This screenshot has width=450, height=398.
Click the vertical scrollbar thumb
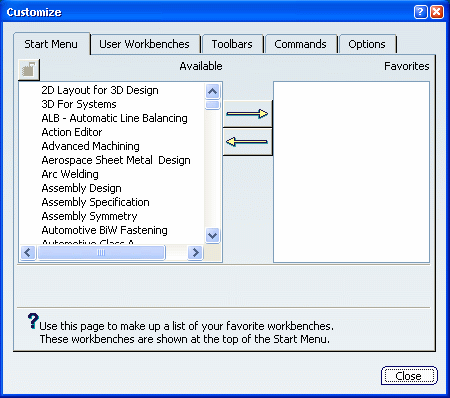pos(212,105)
